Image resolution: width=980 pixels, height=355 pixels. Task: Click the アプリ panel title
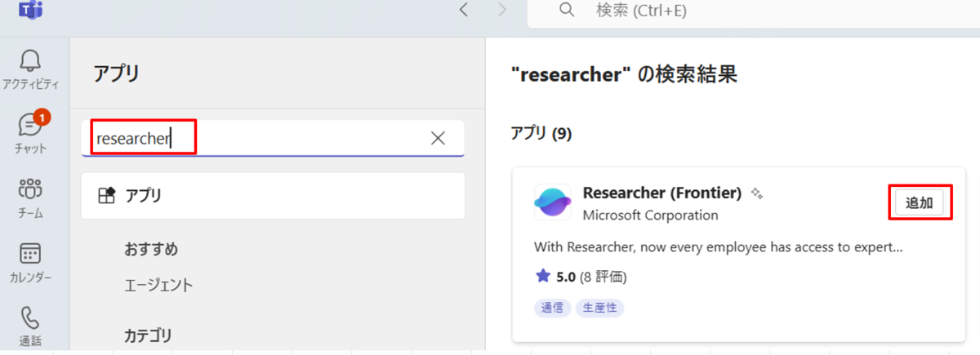tap(116, 73)
